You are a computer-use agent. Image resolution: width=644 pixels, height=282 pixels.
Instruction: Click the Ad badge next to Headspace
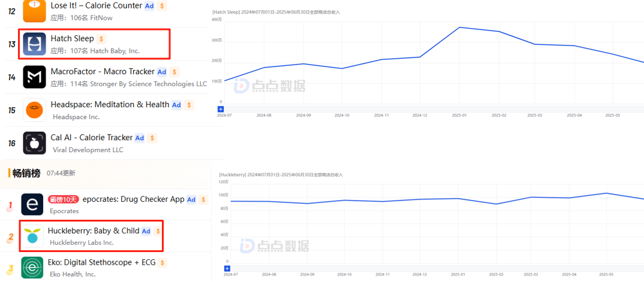pyautogui.click(x=176, y=105)
